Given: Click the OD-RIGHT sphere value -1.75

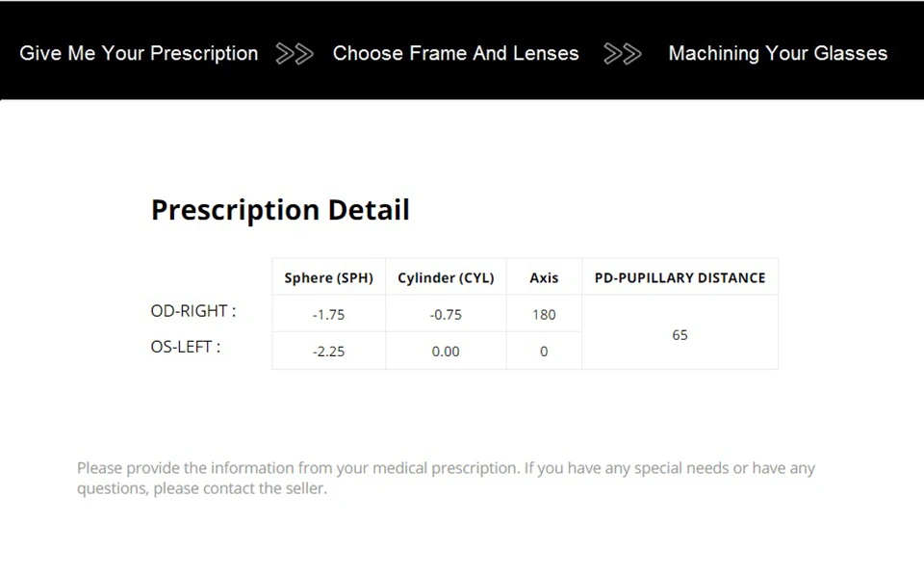Looking at the screenshot, I should [x=328, y=315].
